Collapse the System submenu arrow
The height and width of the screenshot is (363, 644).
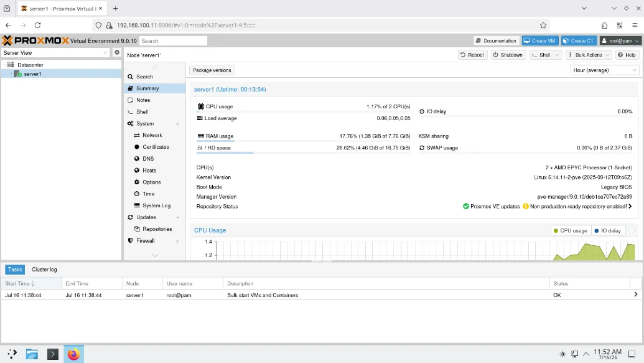pos(178,124)
